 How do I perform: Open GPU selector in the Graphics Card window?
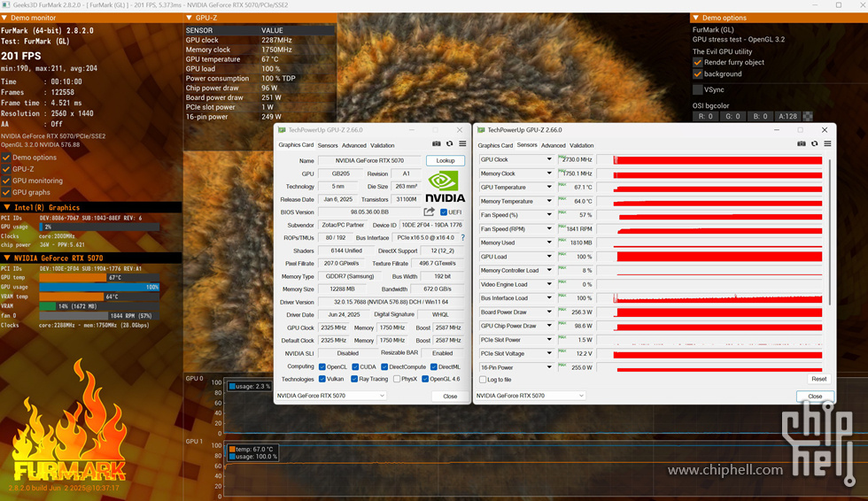330,396
